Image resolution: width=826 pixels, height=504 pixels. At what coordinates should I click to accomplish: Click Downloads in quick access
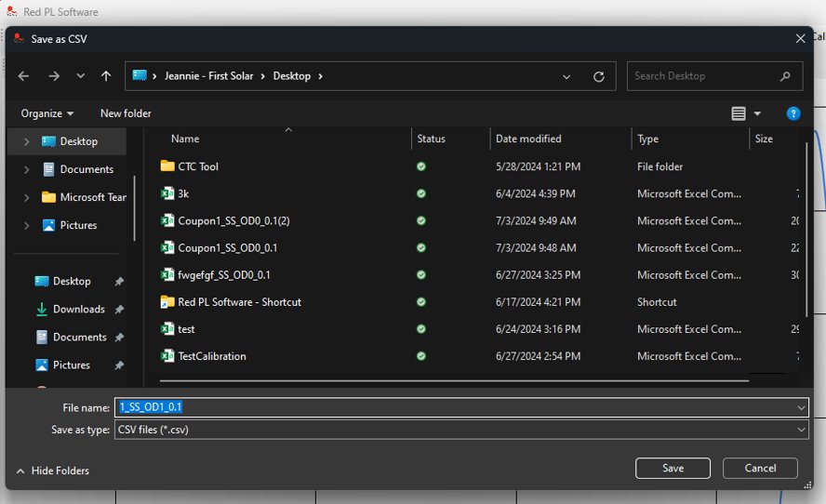click(x=78, y=309)
